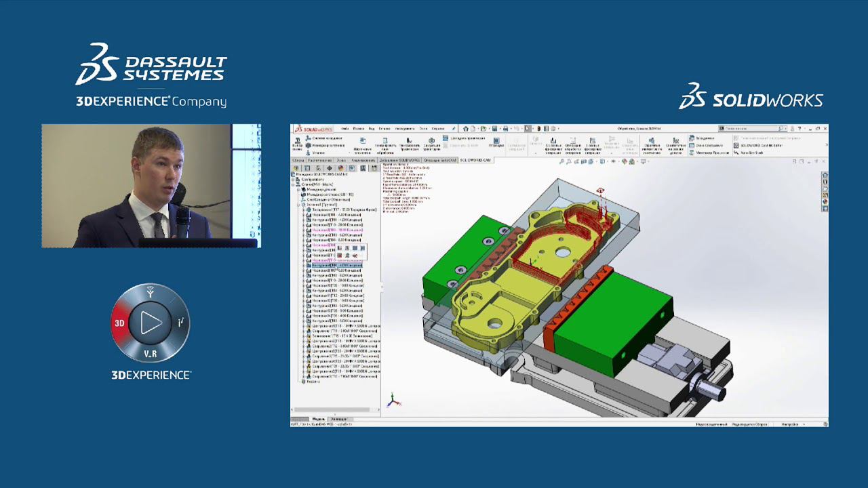The image size is (868, 488).
Task: Switch to the Анализировать tab
Action: click(363, 160)
